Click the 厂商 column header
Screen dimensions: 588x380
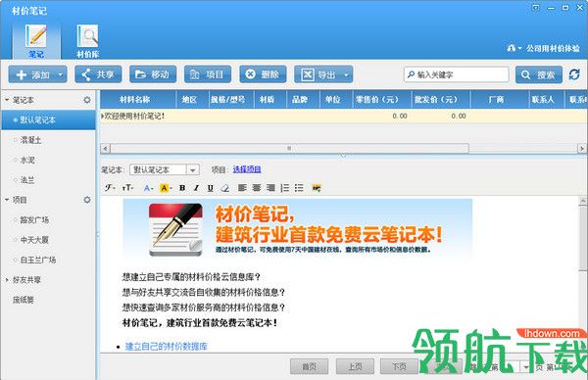coord(500,99)
